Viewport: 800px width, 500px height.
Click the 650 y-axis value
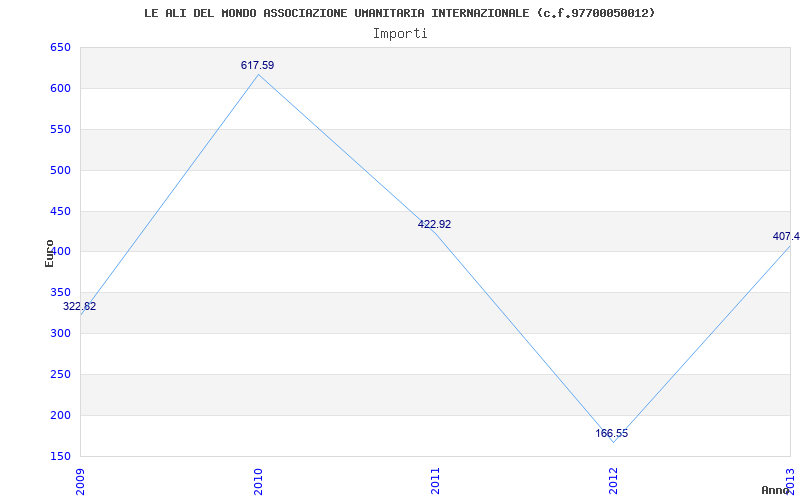[60, 48]
